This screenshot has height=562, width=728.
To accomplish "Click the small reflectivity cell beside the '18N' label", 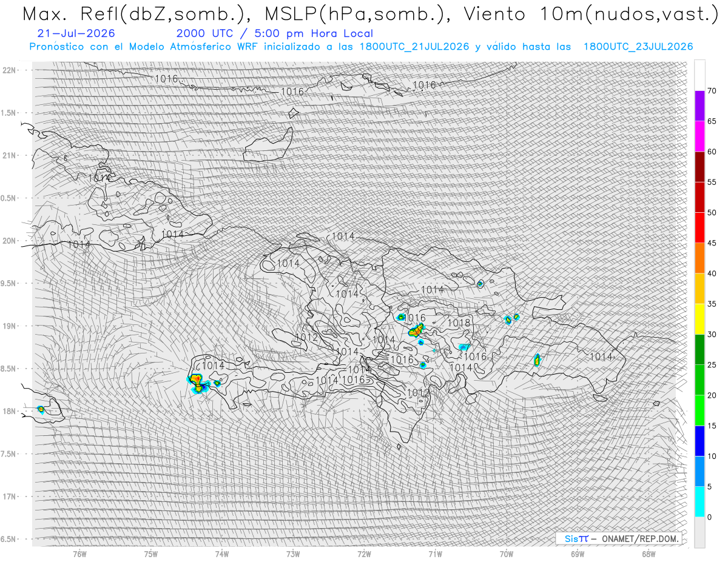I will [41, 409].
